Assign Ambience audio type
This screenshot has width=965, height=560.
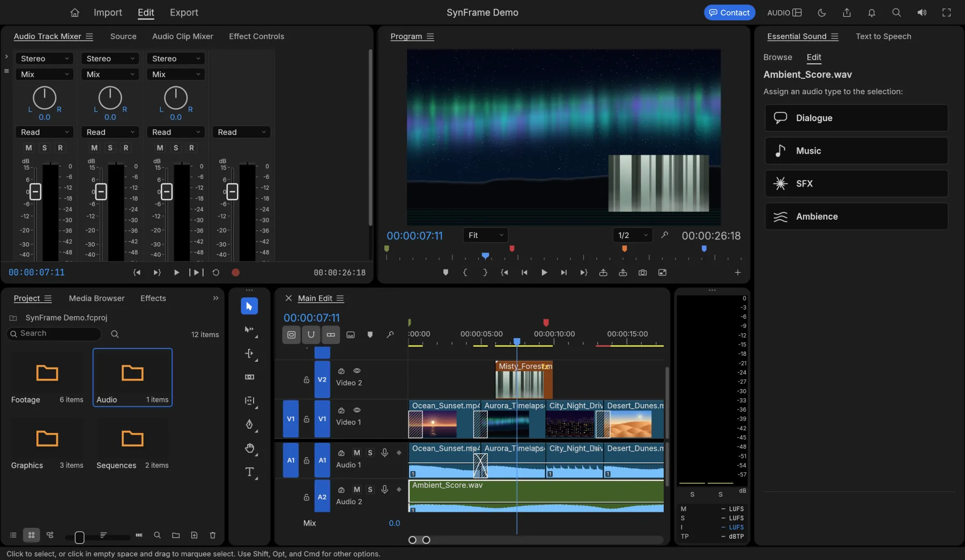pyautogui.click(x=856, y=216)
